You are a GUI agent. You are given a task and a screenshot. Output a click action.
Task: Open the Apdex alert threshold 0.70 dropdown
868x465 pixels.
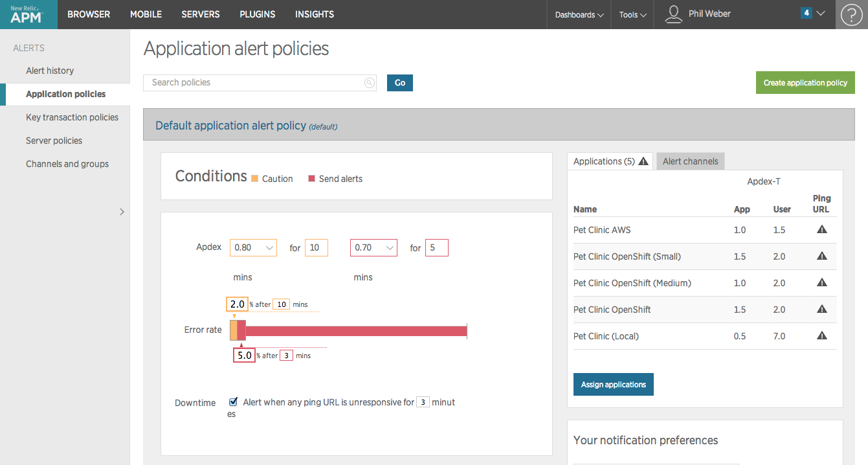pyautogui.click(x=373, y=247)
